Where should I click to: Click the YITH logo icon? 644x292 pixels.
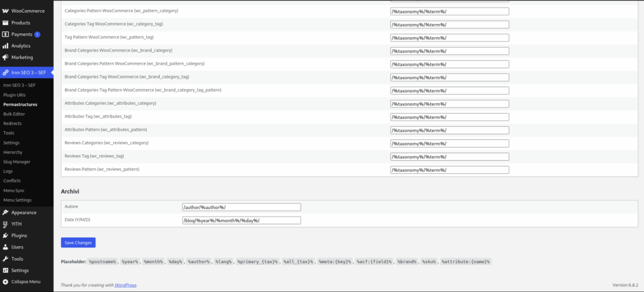[5, 224]
